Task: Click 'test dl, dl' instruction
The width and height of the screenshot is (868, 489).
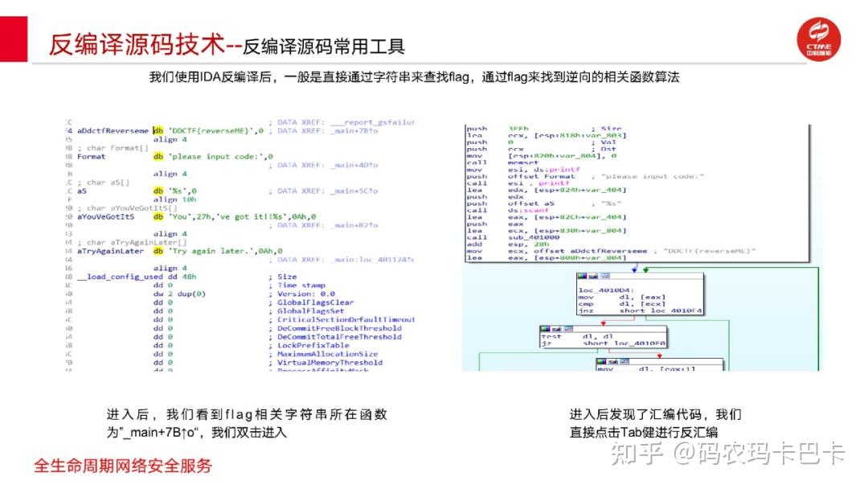Action: point(577,337)
